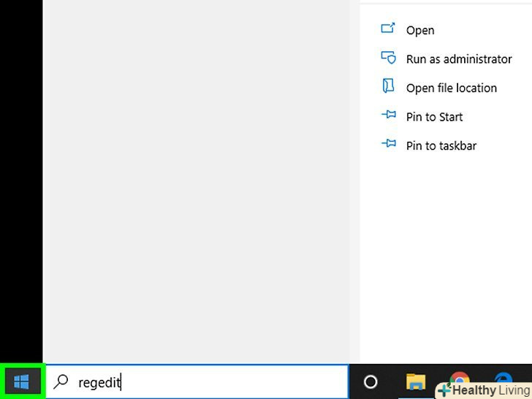Viewport: 532px width, 399px height.
Task: Launch Google Chrome from the taskbar
Action: pyautogui.click(x=460, y=379)
